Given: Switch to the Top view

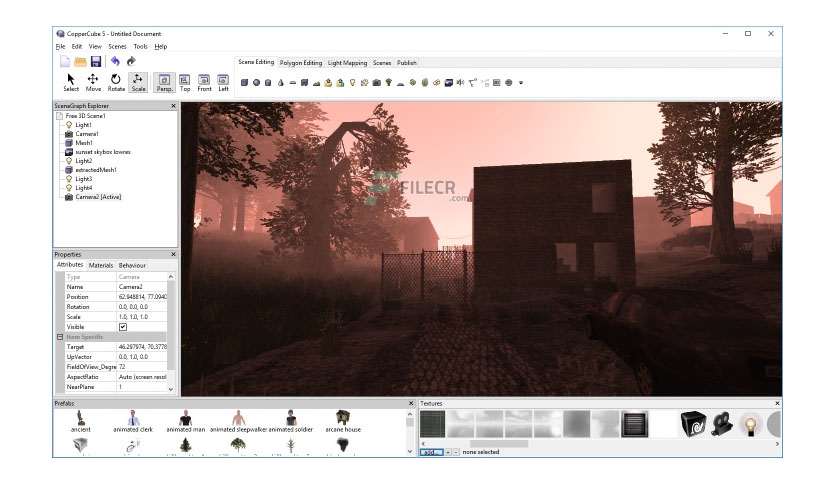Looking at the screenshot, I should click(x=184, y=83).
